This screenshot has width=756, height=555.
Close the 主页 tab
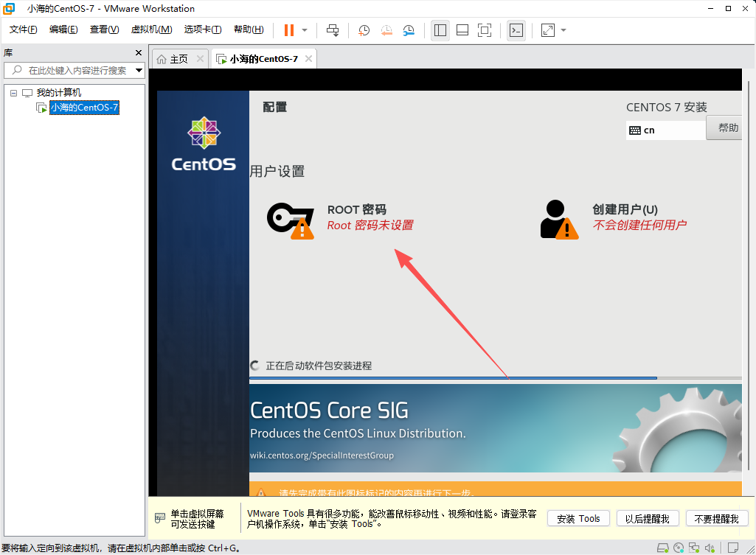[200, 59]
